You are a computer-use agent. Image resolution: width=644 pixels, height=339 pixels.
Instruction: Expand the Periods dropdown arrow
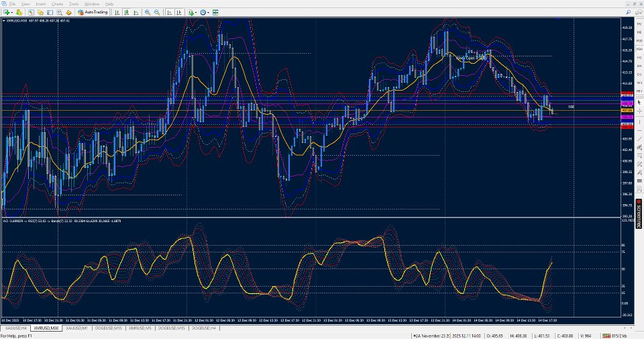(208, 12)
